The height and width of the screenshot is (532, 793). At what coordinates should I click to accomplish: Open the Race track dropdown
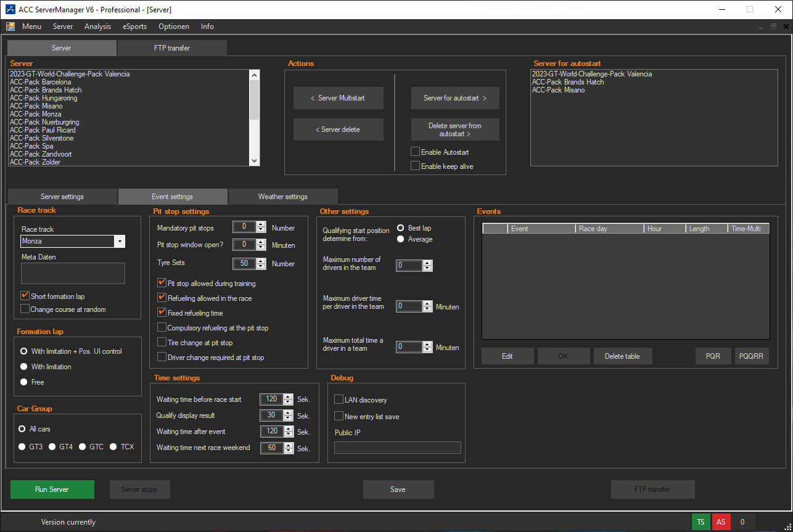click(x=120, y=242)
